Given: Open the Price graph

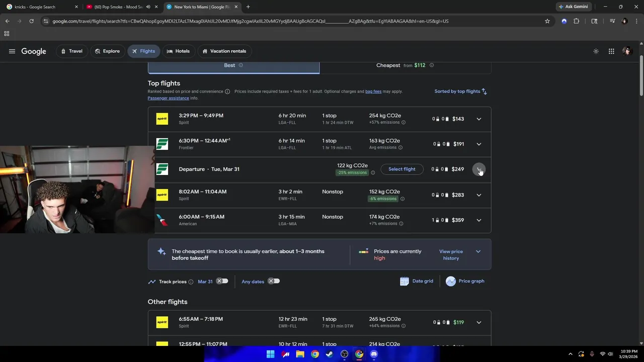Looking at the screenshot, I should pos(465,281).
